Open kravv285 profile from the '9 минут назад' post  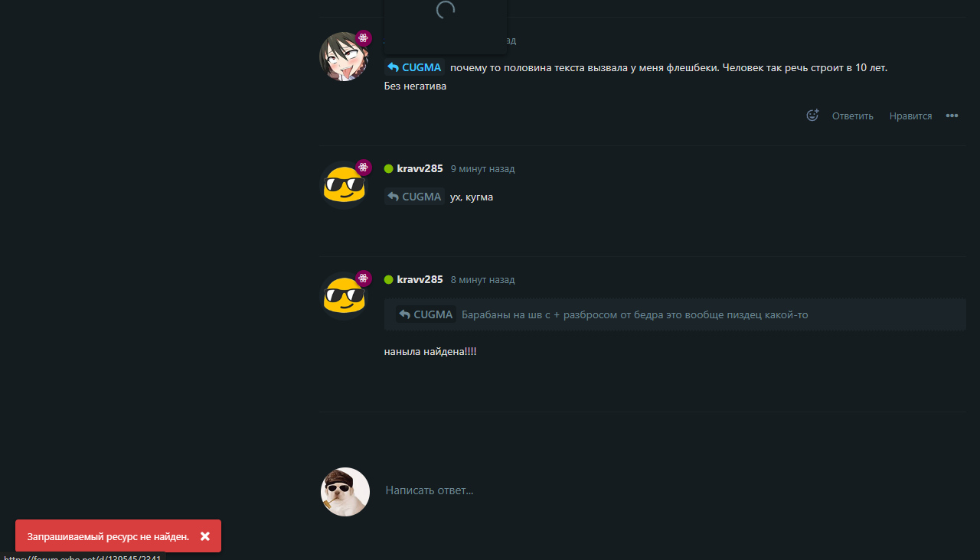[x=420, y=168]
